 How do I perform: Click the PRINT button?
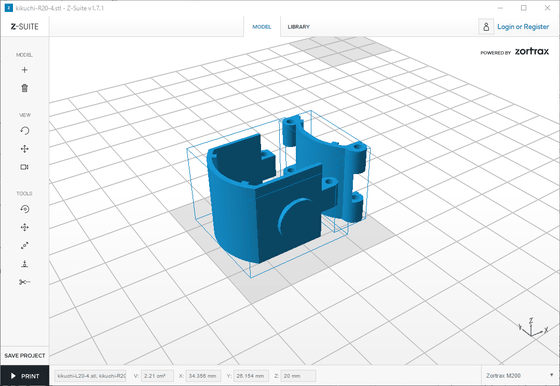pyautogui.click(x=25, y=376)
